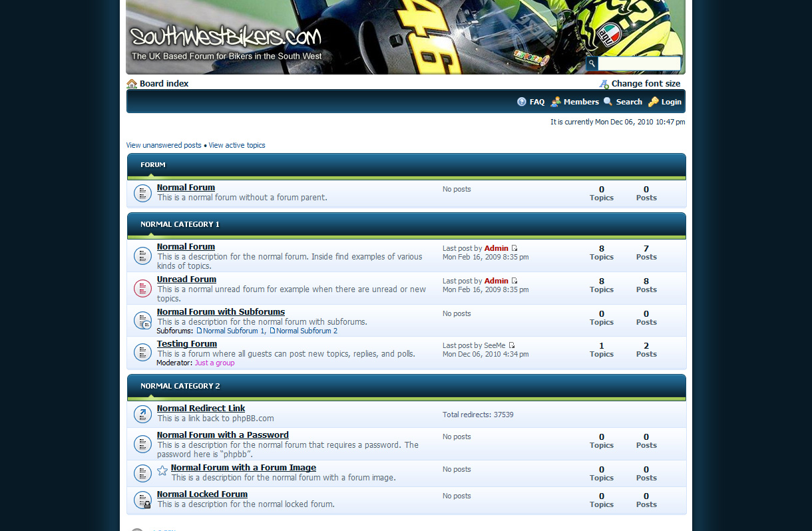View SeeMe's latest post icon
812x531 pixels.
(511, 345)
